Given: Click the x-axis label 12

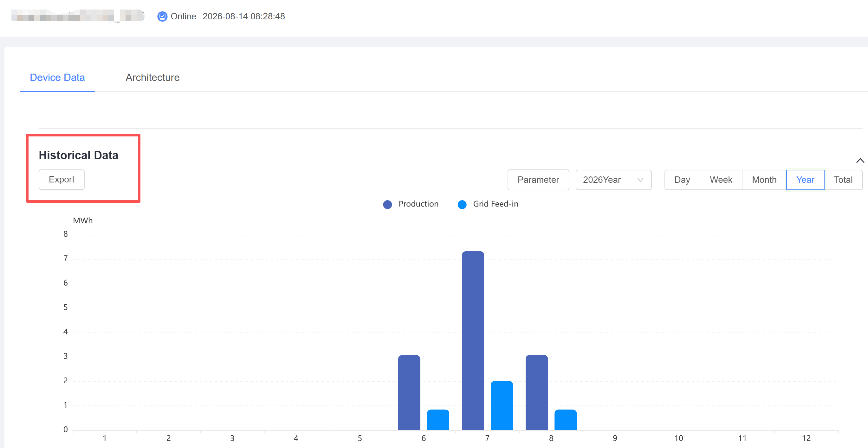Looking at the screenshot, I should tap(806, 438).
